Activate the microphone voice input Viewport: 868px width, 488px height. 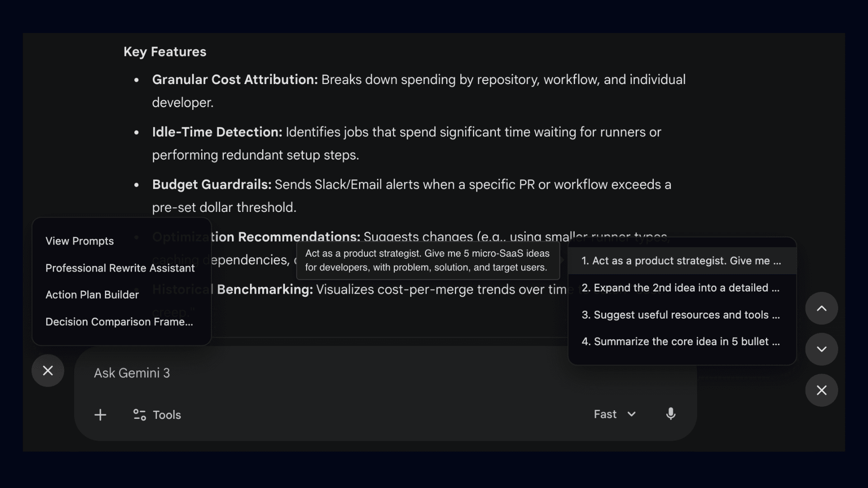670,414
